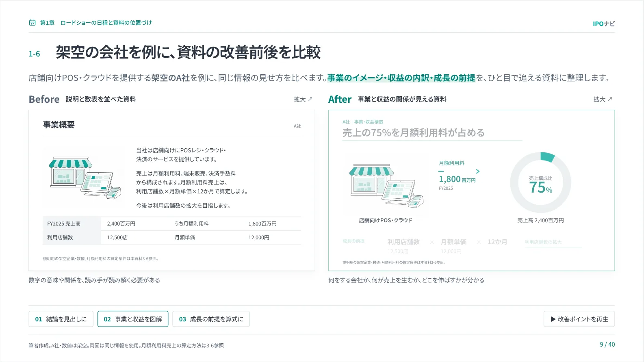Click the After headline 売上の75%を月額利用料が占める

tap(414, 132)
